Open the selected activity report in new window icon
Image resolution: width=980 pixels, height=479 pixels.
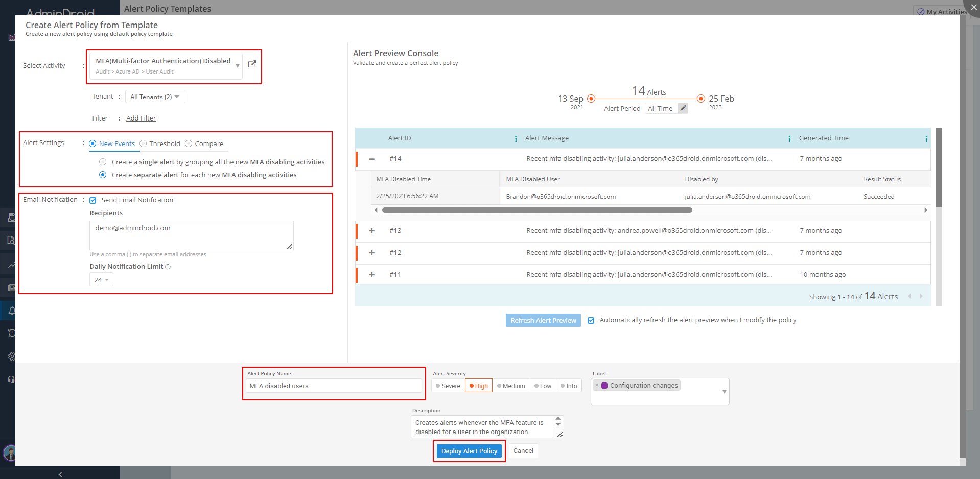coord(252,64)
